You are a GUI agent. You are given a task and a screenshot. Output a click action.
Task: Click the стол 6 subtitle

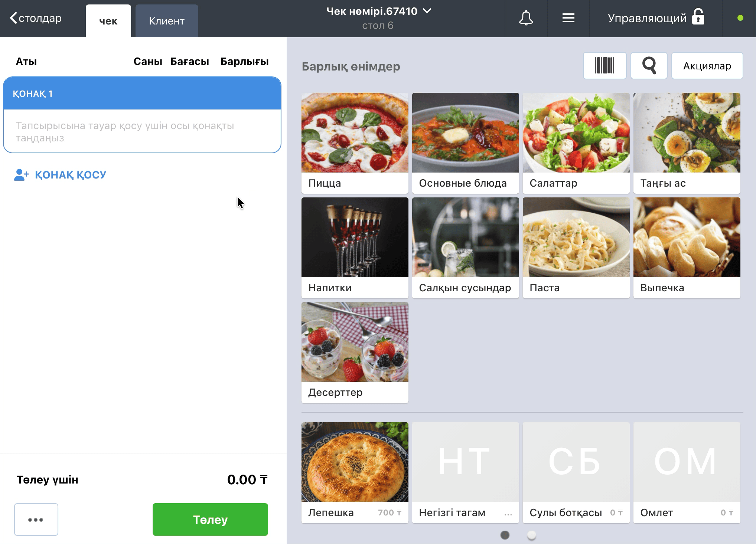coord(378,26)
